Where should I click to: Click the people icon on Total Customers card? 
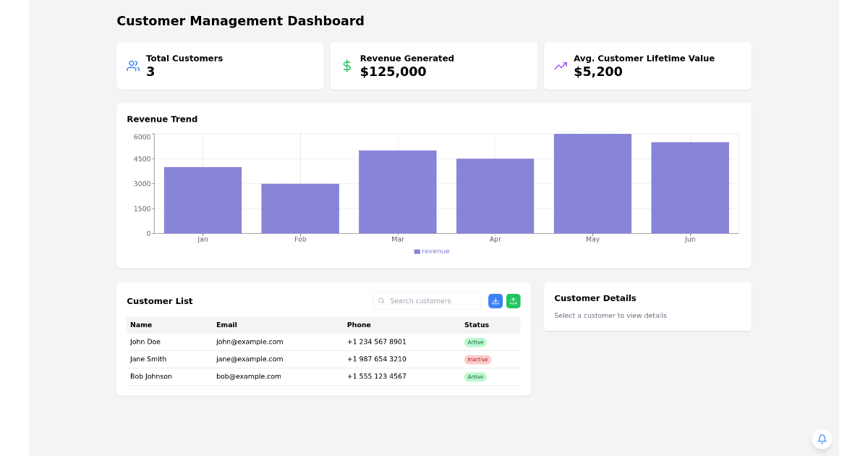click(133, 65)
